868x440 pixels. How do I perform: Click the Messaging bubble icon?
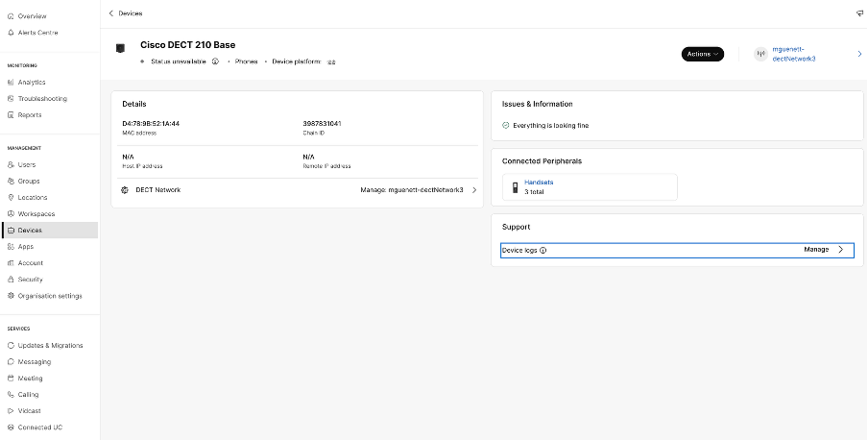(x=11, y=362)
